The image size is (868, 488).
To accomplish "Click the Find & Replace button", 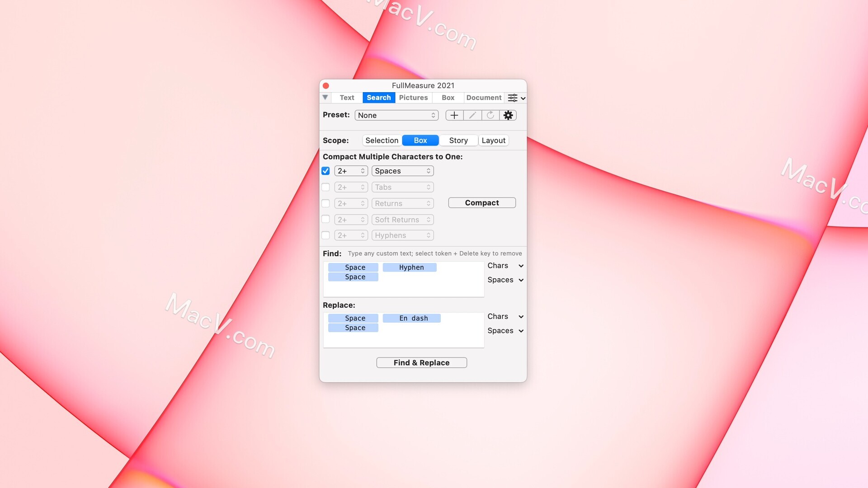I will [421, 362].
